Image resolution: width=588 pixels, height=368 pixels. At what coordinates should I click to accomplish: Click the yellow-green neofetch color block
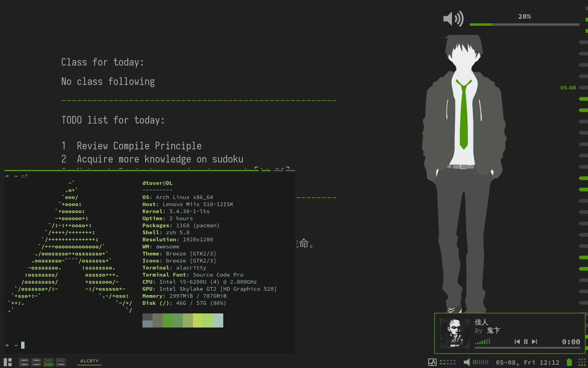click(198, 320)
